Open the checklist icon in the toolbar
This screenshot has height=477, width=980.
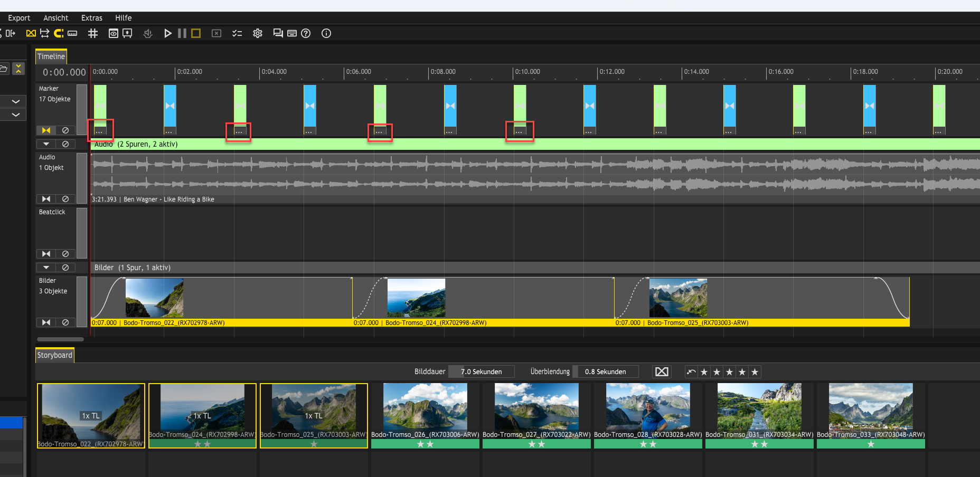click(x=237, y=33)
